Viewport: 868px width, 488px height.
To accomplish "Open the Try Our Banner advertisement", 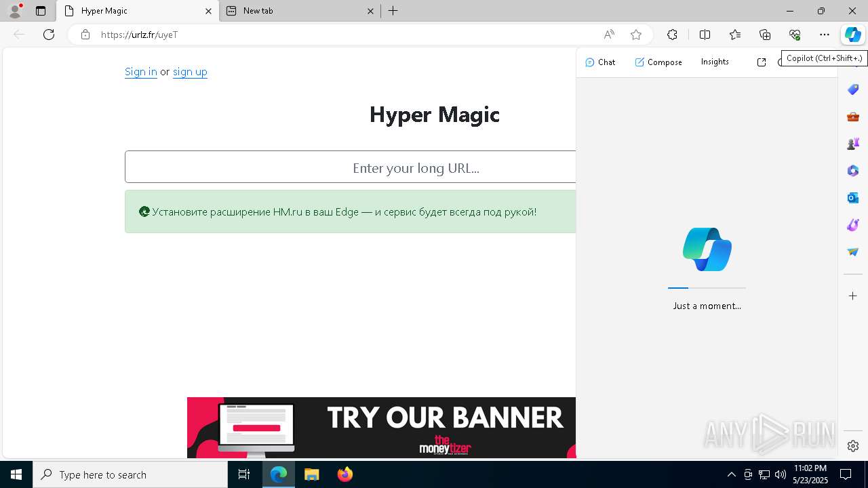I will [381, 428].
